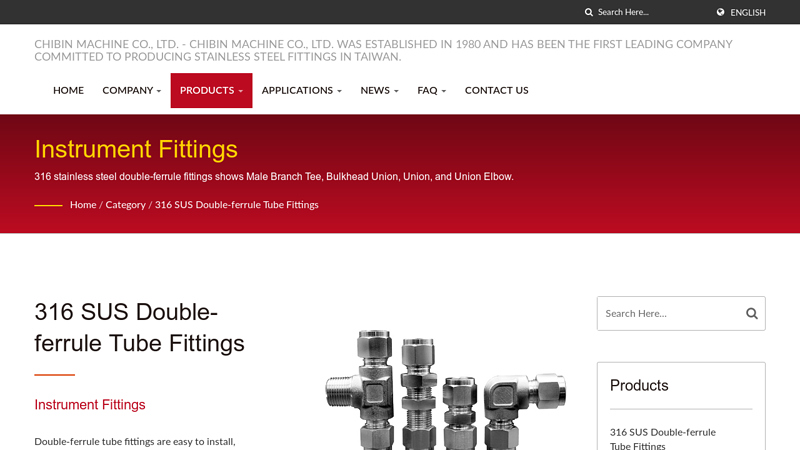This screenshot has width=800, height=450.
Task: Click the 316 SUS Double-ferrule Tube Fittings title
Action: (x=139, y=328)
